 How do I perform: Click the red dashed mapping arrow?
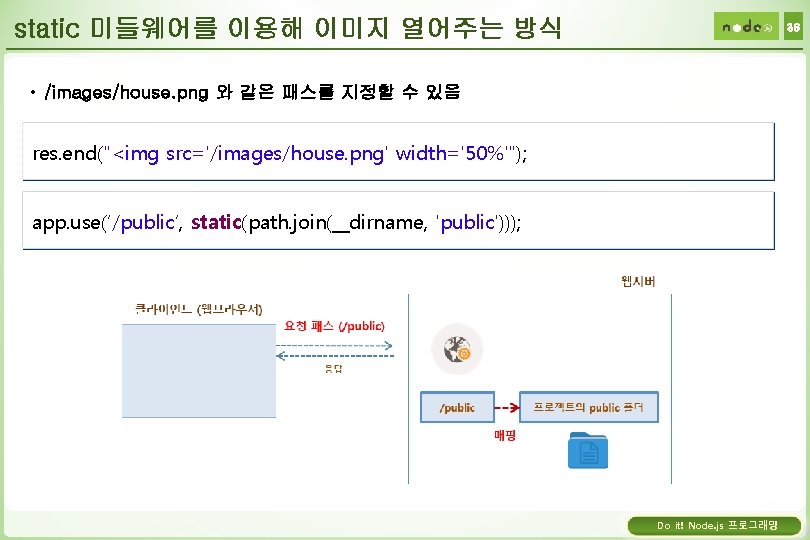(507, 408)
